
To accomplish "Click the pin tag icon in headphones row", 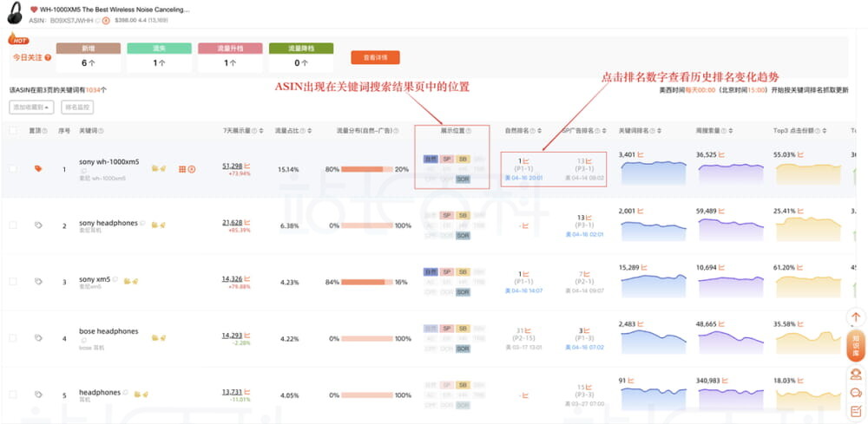I will point(38,395).
